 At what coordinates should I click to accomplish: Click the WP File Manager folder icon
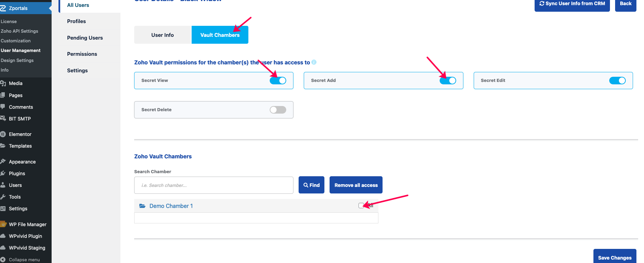coord(3,224)
